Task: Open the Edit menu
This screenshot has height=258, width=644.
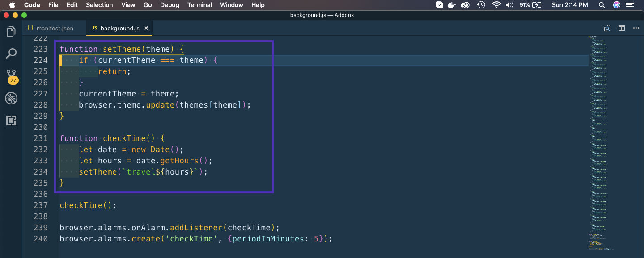Action: click(x=72, y=5)
